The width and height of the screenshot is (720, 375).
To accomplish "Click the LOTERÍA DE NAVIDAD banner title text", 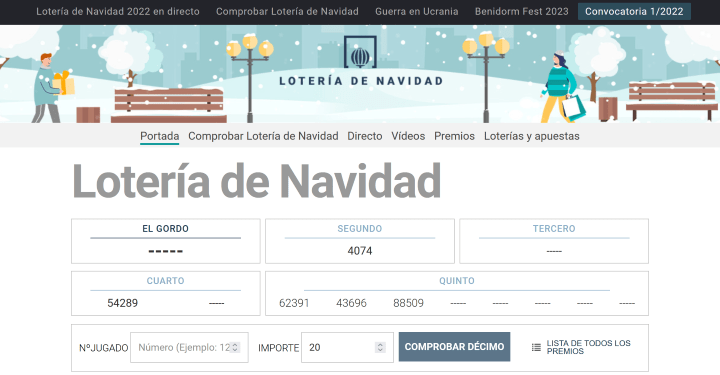I will [361, 81].
